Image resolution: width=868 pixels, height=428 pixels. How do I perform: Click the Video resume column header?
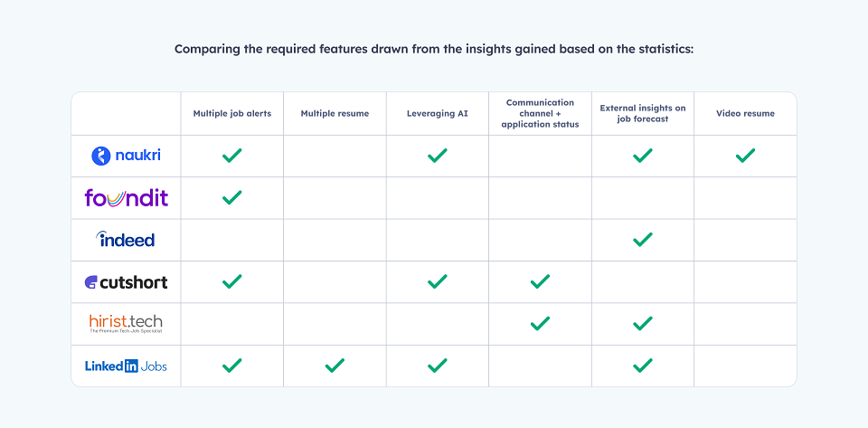[x=745, y=113]
